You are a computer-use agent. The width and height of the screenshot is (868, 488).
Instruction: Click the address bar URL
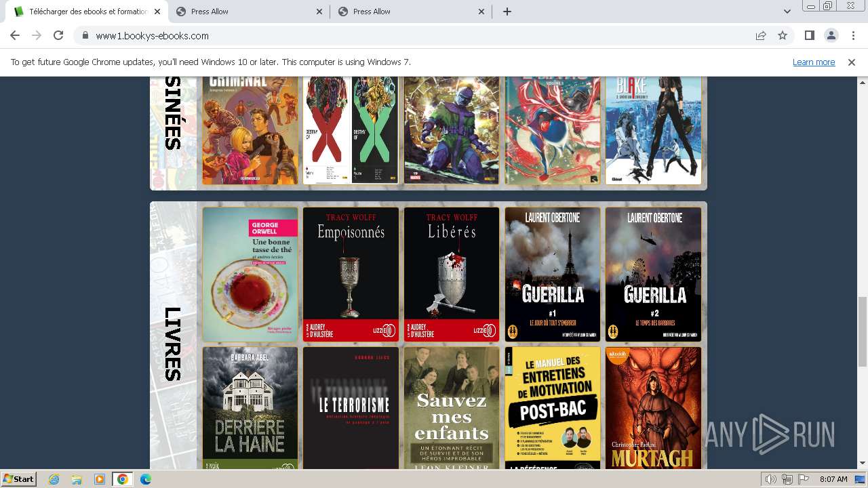click(152, 36)
